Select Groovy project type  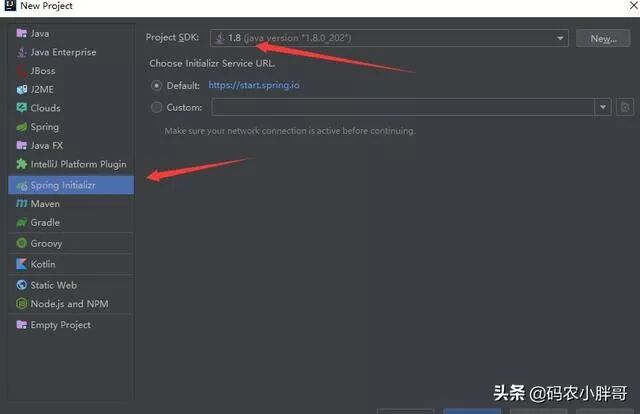71,243
